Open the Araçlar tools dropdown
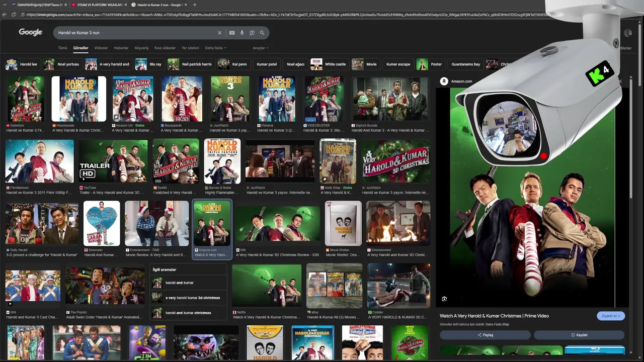Screen dimensions: 644x362 coord(260,48)
